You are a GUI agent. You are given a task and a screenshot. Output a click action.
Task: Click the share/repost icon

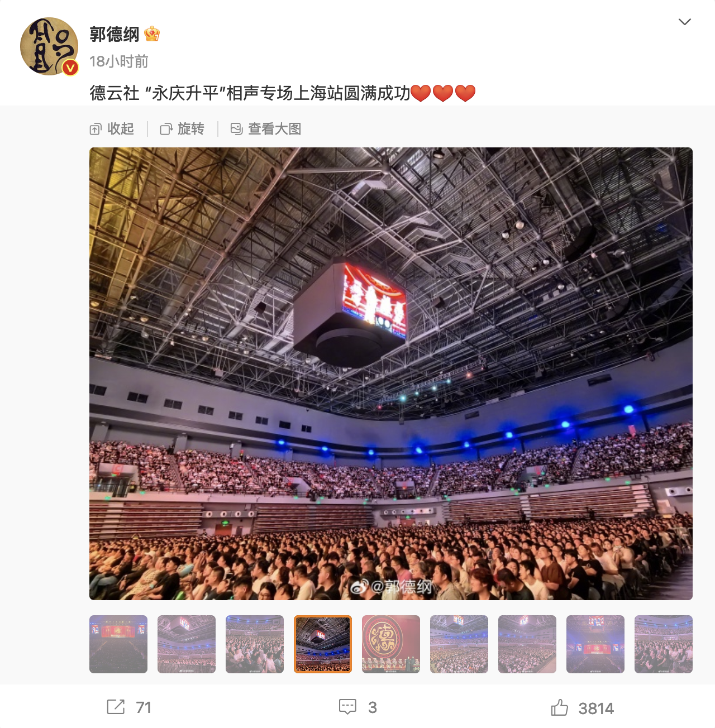[x=116, y=707]
